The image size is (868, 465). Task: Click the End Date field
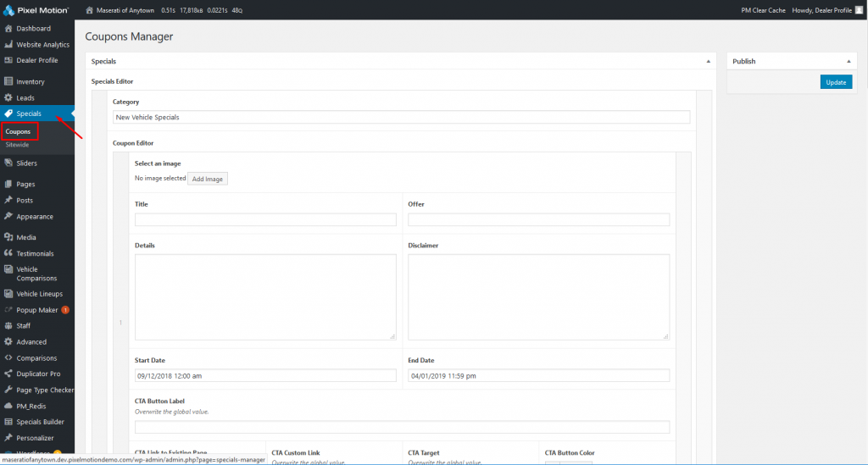[x=538, y=375]
